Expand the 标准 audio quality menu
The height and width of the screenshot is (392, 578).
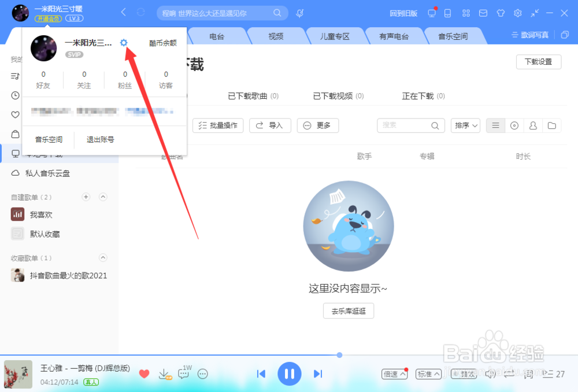coord(428,374)
